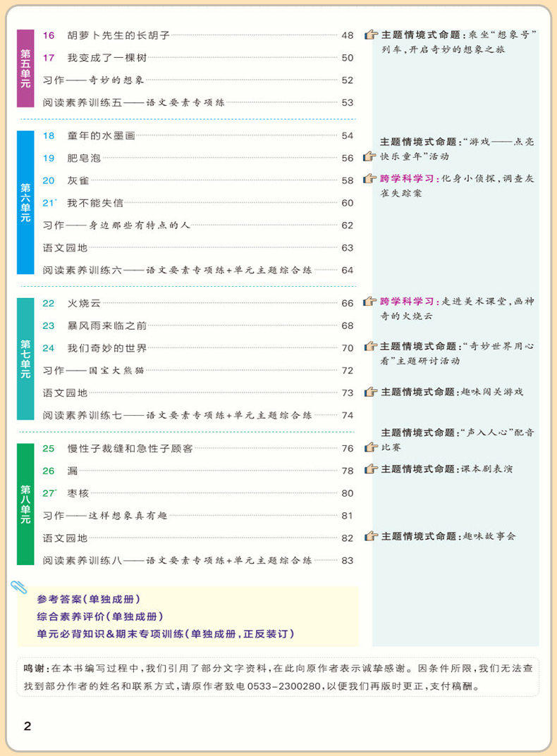Select the blue 第六单元 unit label
Screen dimensions: 557x756
(25, 202)
